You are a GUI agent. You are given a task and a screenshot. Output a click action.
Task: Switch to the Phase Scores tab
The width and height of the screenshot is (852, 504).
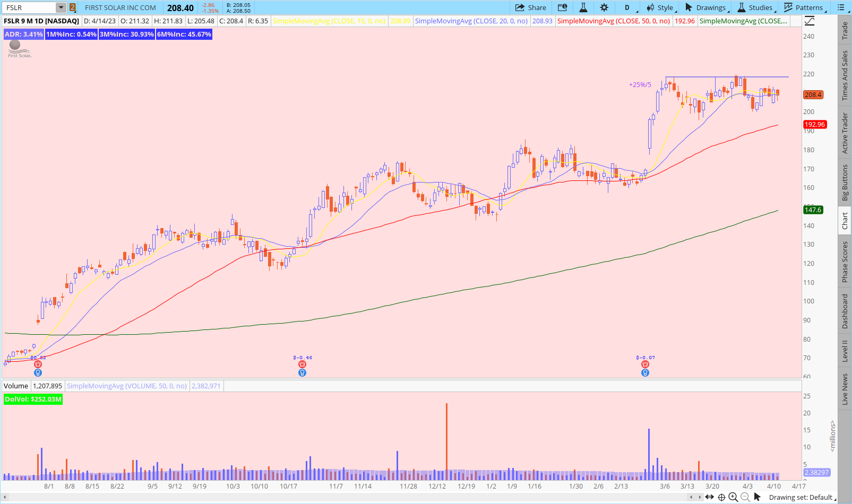845,262
